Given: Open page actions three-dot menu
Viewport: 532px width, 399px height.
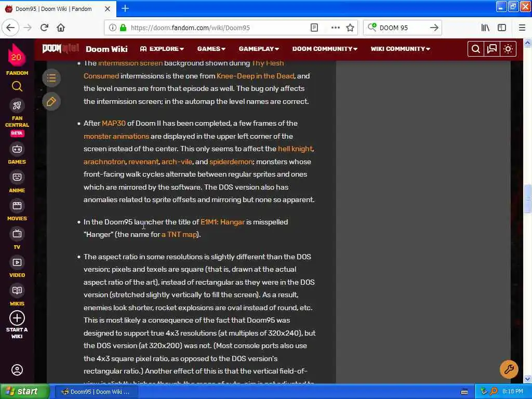Looking at the screenshot, I should (335, 28).
